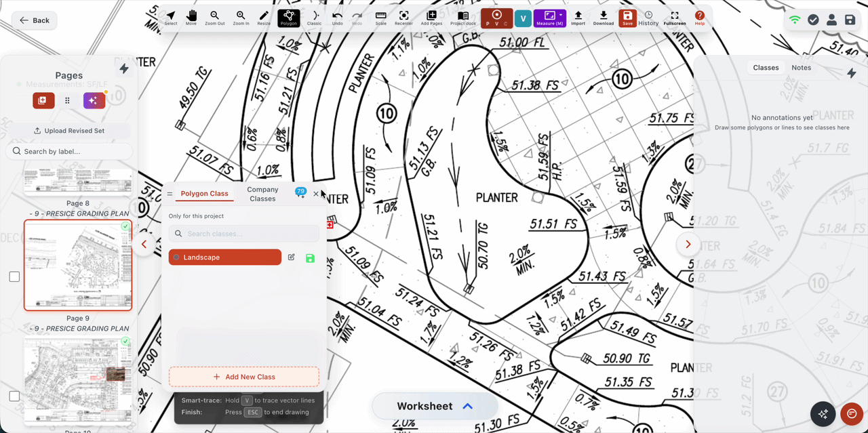Viewport: 868px width, 433px height.
Task: Expand the Worksheet panel
Action: (435, 406)
